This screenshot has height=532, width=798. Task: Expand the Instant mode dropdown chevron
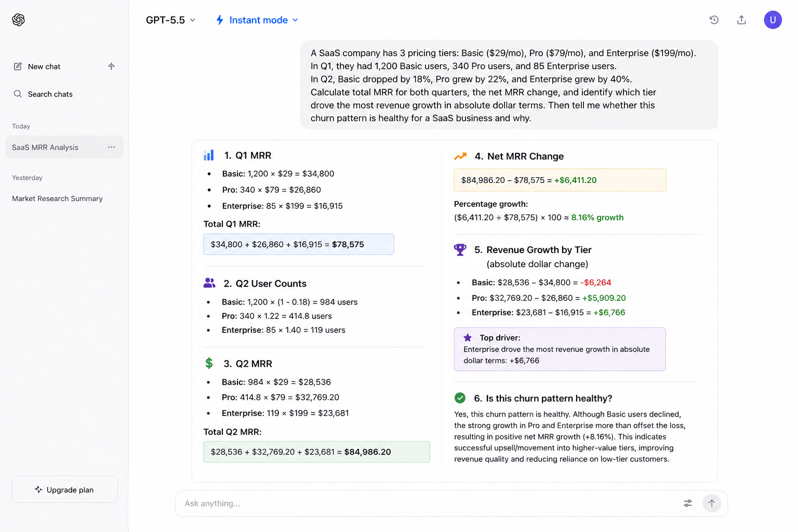(295, 20)
